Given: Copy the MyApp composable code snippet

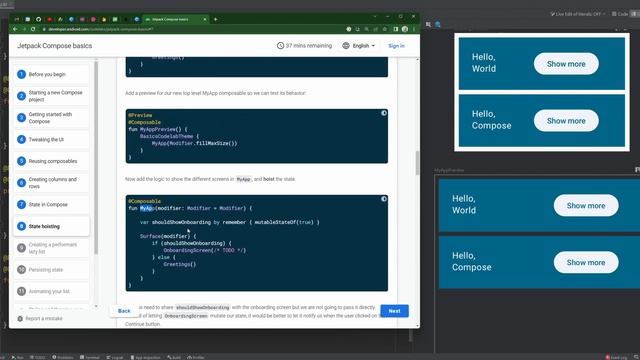Looking at the screenshot, I should [384, 199].
